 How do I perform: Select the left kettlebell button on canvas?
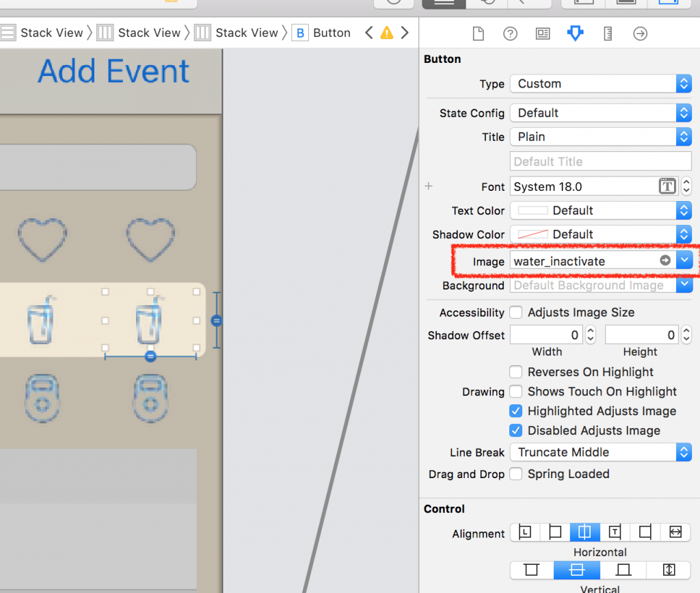coord(42,398)
